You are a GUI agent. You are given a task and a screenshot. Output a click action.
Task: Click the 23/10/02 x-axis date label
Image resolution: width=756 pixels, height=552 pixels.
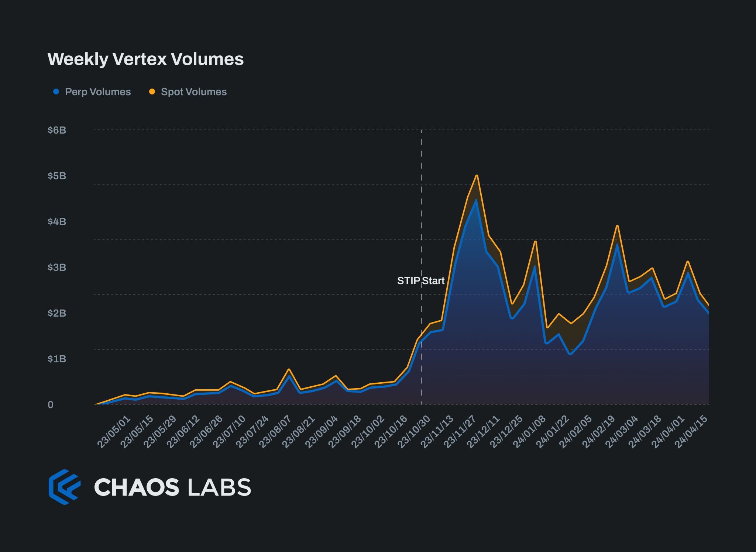(x=368, y=432)
